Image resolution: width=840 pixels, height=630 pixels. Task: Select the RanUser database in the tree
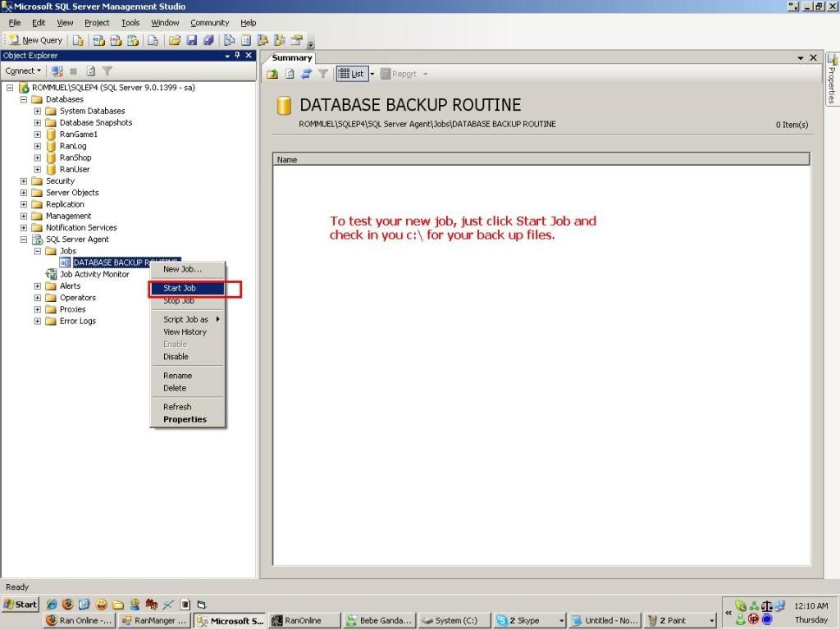[75, 169]
